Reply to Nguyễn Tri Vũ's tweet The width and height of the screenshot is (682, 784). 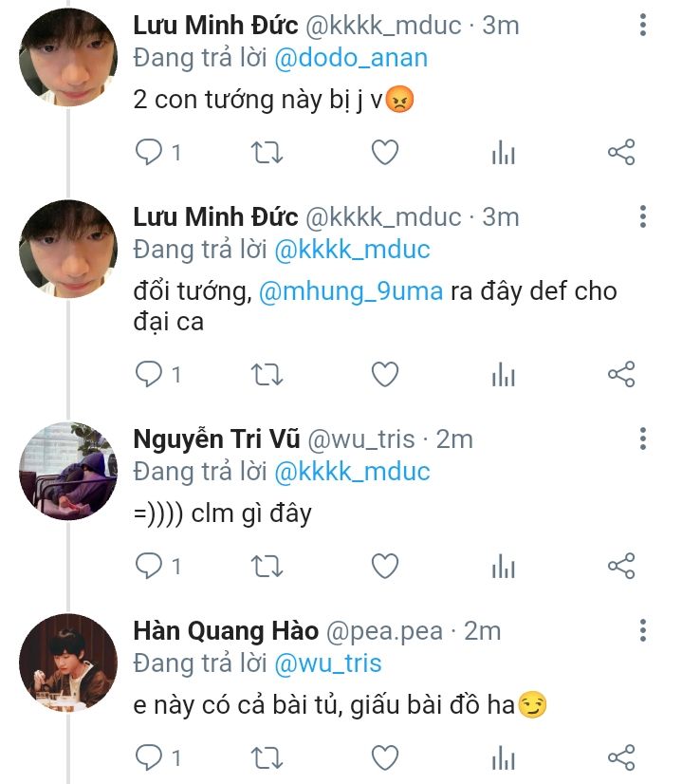click(150, 567)
